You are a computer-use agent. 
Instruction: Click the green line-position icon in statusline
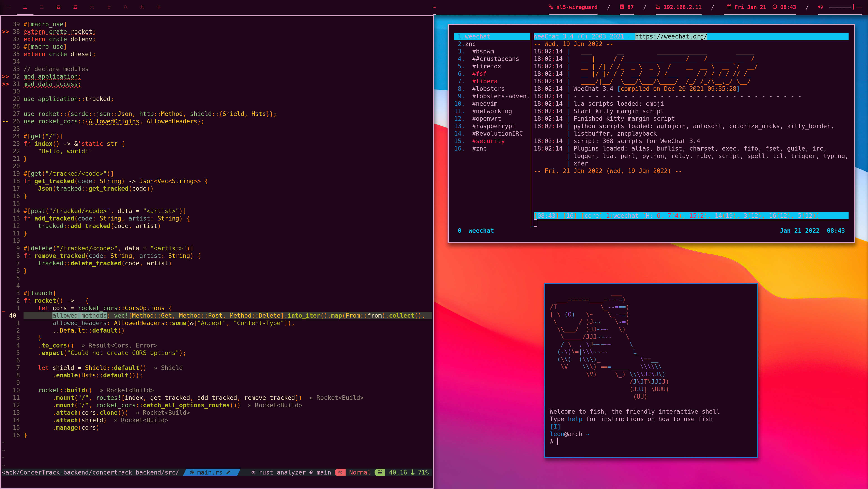pos(380,472)
